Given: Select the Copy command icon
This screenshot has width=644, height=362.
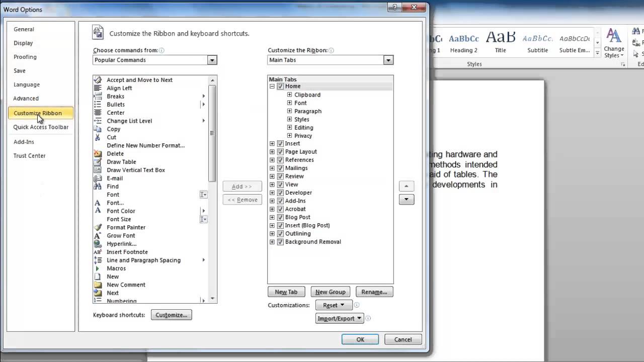Looking at the screenshot, I should pyautogui.click(x=98, y=129).
